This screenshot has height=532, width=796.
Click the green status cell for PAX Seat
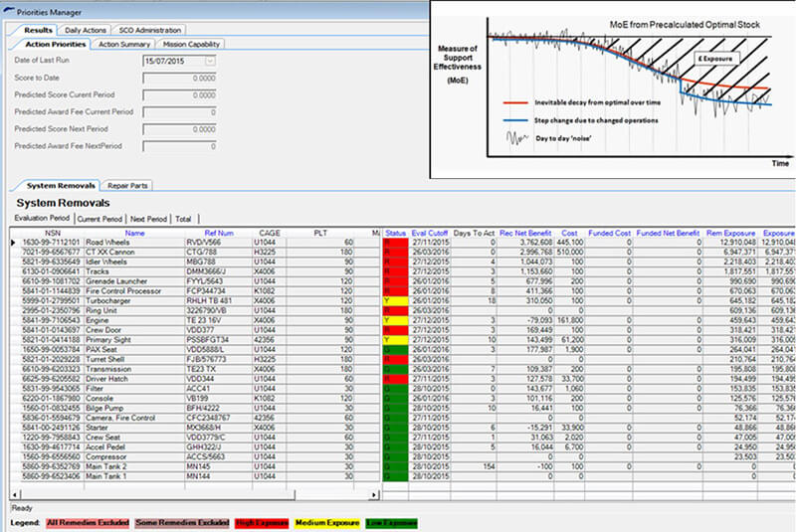[x=395, y=349]
